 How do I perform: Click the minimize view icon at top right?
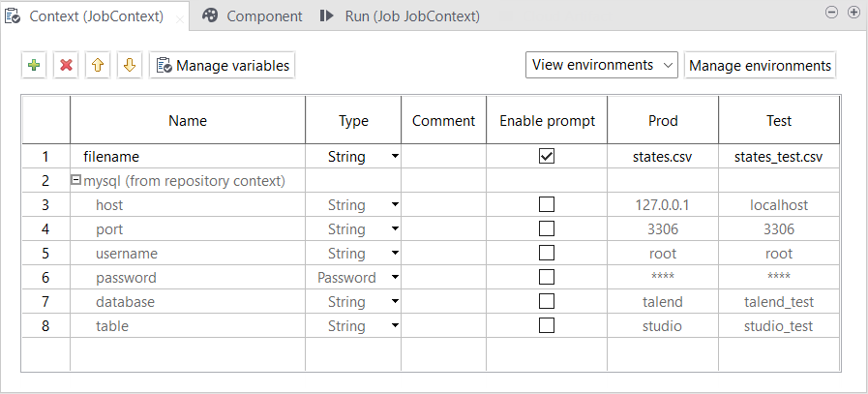pyautogui.click(x=831, y=13)
